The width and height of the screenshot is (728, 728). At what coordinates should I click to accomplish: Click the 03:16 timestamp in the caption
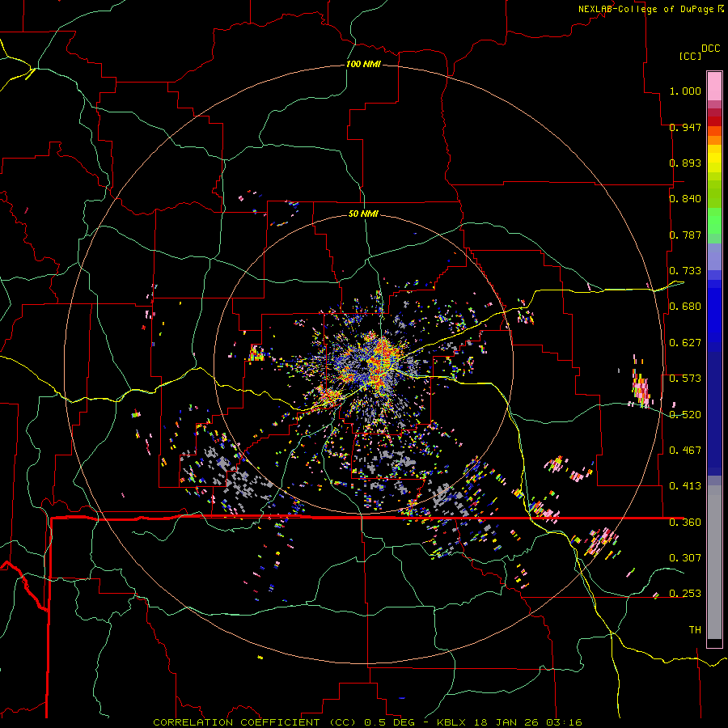pos(564,722)
